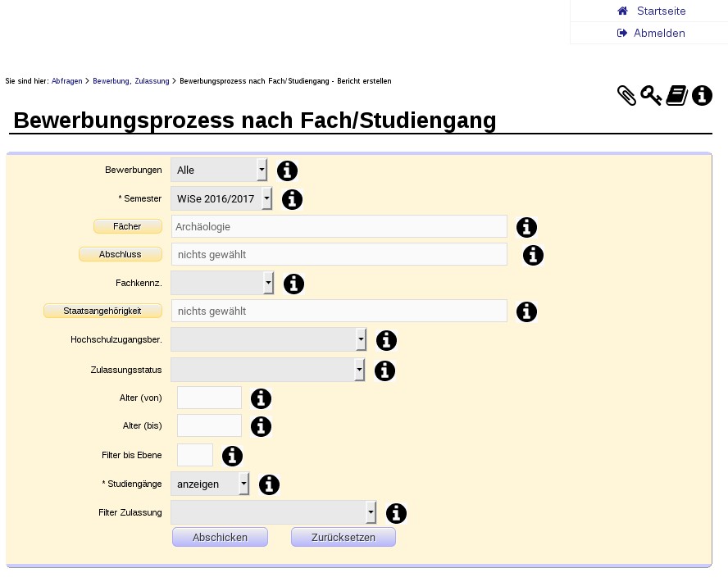Screen dimensions: 728x582
Task: Click the paperclip icon in the header
Action: point(626,96)
